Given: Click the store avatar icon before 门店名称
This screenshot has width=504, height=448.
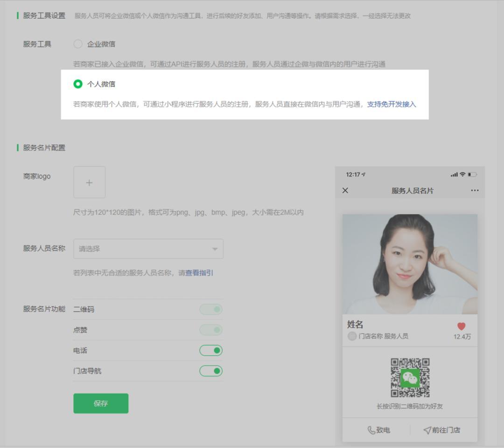Looking at the screenshot, I should 352,336.
